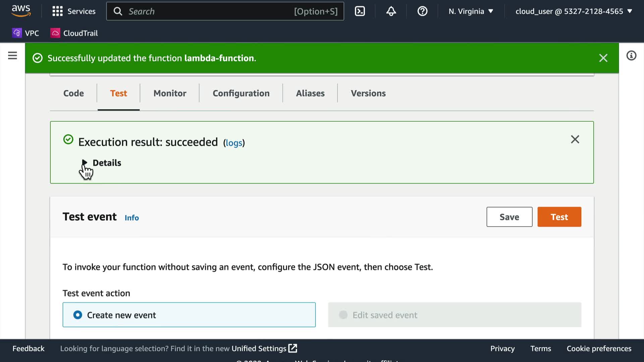Open the execution result logs link

pos(234,143)
